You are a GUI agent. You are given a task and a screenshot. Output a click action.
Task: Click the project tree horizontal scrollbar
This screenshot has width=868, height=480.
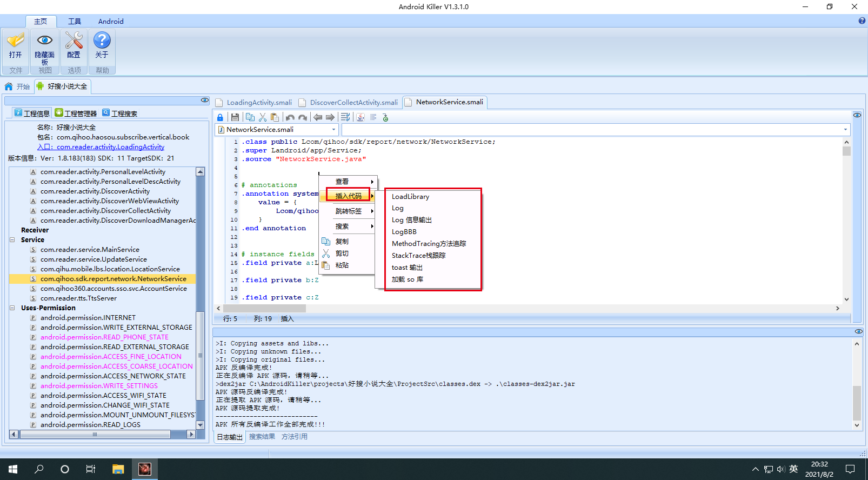(x=95, y=434)
